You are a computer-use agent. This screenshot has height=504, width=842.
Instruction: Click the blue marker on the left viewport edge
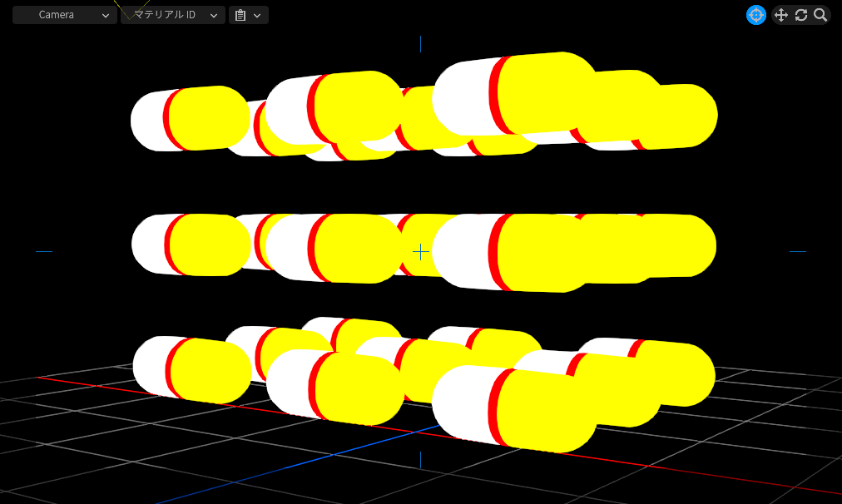(44, 251)
